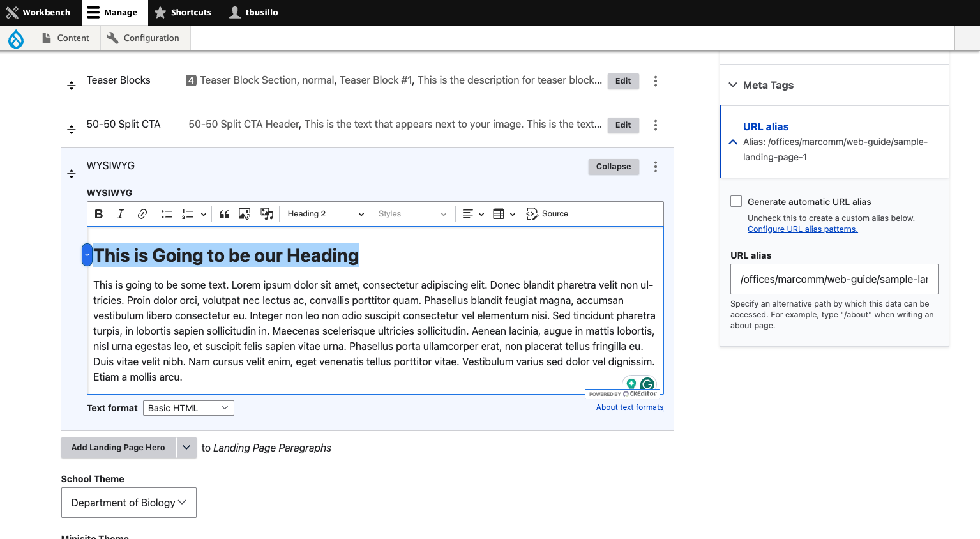
Task: Click drag handle for WYSIWYG paragraph
Action: click(72, 173)
